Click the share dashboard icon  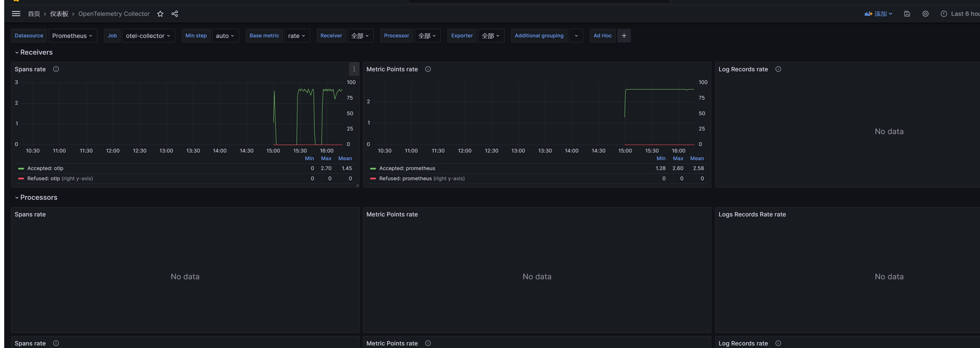click(175, 14)
